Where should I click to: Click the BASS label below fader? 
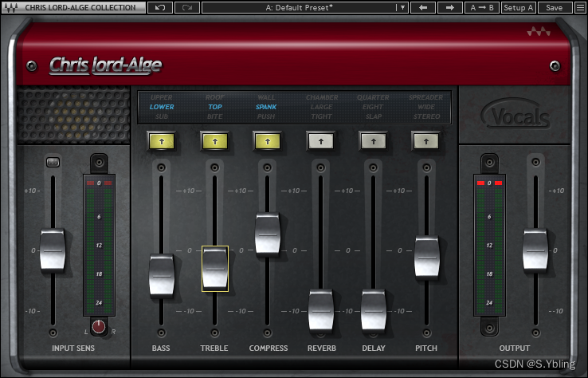(x=161, y=348)
